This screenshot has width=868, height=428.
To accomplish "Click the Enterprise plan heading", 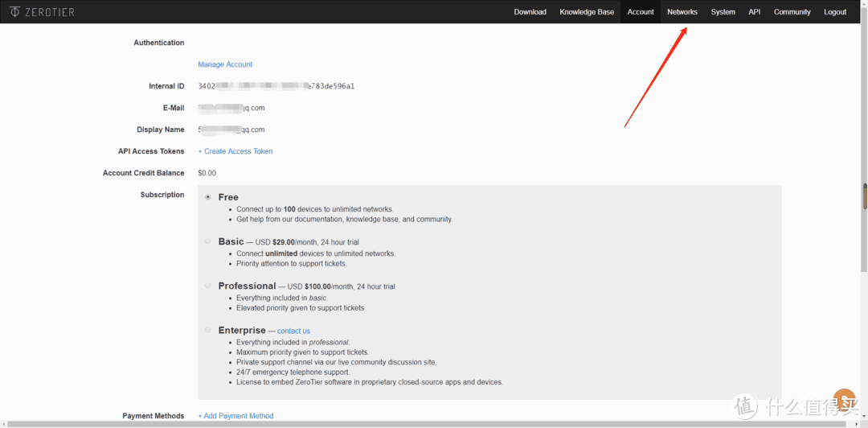I will tap(242, 331).
